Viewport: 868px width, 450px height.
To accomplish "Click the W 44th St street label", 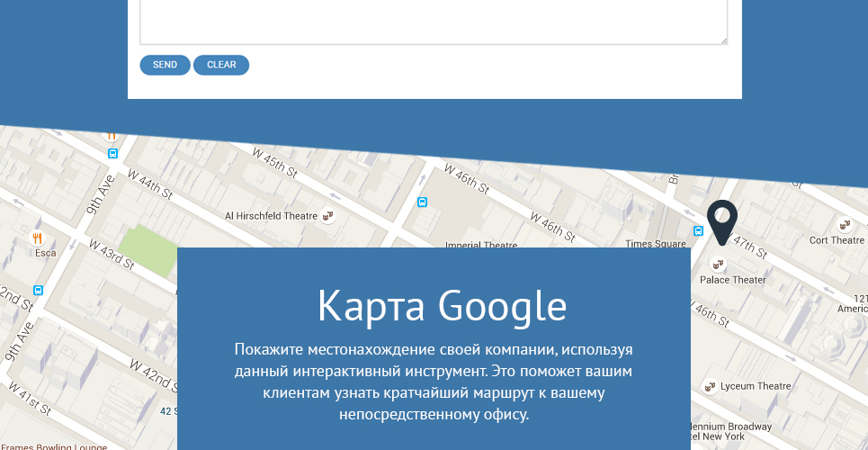I will pyautogui.click(x=150, y=184).
